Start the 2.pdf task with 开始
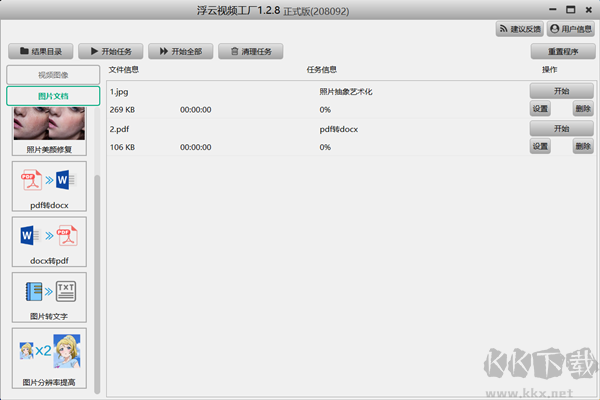The image size is (600, 400). (562, 129)
